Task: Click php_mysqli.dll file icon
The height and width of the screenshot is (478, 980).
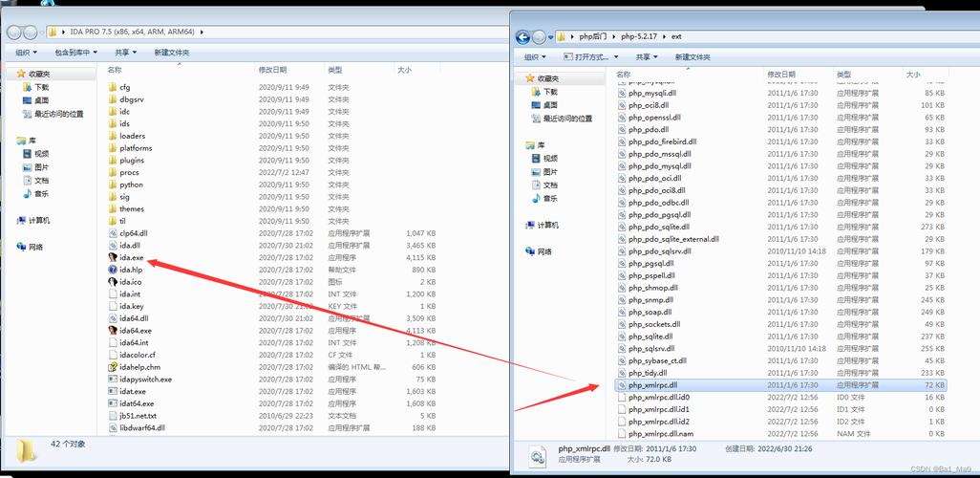Action: point(621,93)
